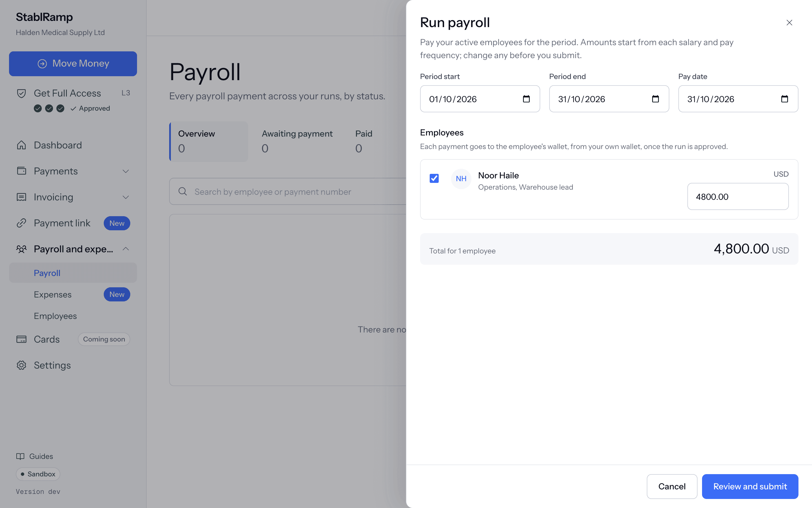Click the Payroll and expenses people icon
The height and width of the screenshot is (508, 812).
point(21,249)
